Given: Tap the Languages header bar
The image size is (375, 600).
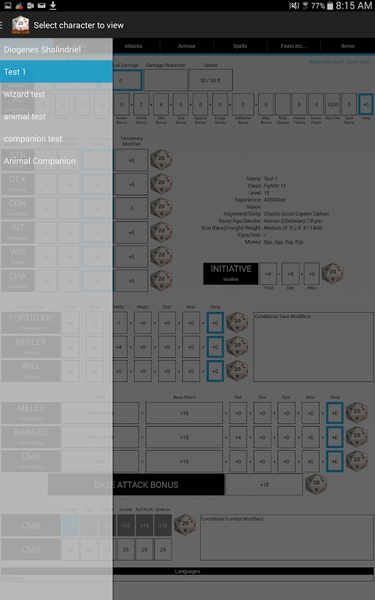Looking at the screenshot, I should (x=188, y=571).
